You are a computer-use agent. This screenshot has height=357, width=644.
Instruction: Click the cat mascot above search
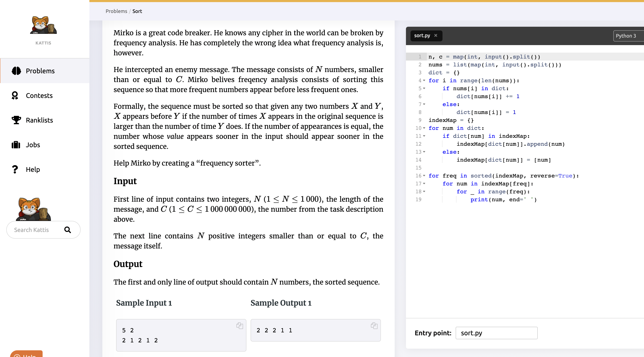[33, 209]
